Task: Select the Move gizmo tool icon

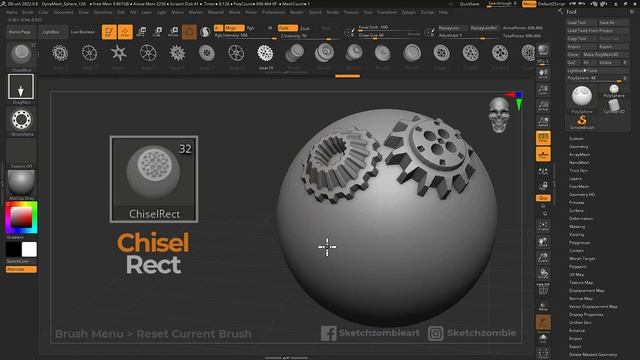Action: [x=141, y=32]
